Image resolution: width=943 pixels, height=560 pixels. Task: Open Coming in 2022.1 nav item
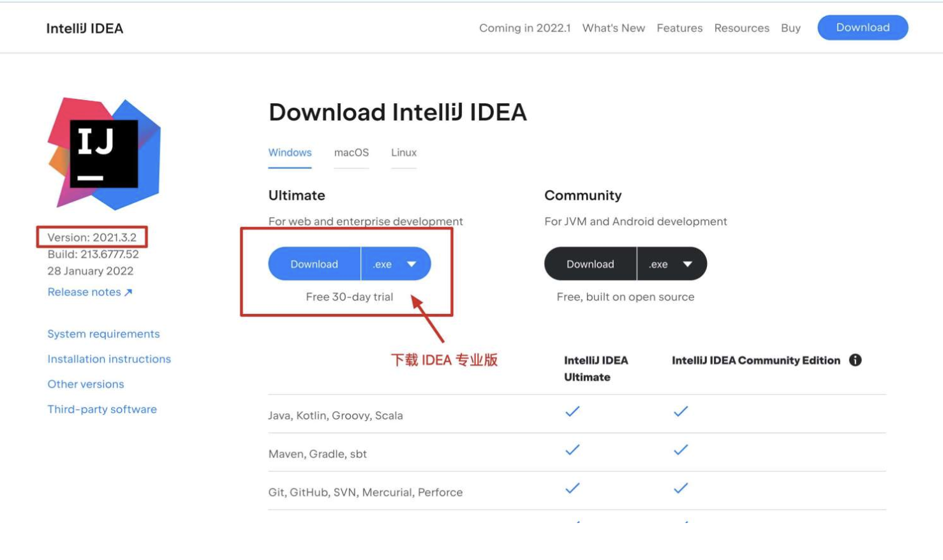click(524, 28)
